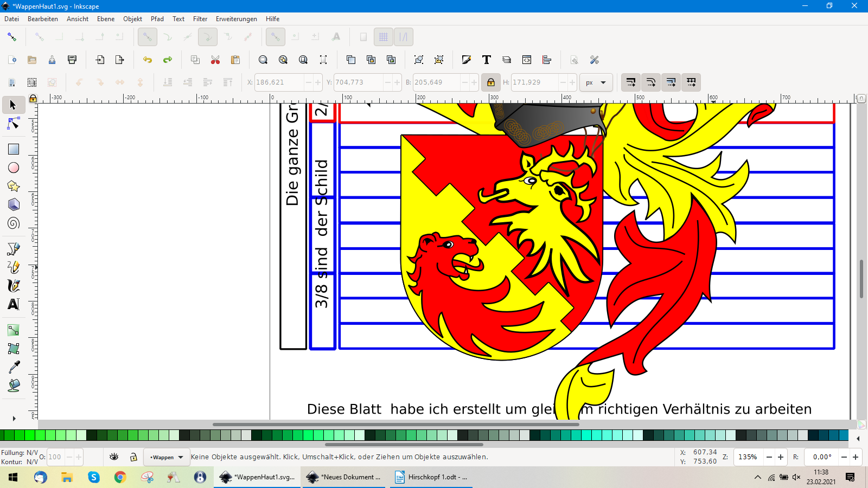Pick the Rectangle drawing tool

(14, 149)
